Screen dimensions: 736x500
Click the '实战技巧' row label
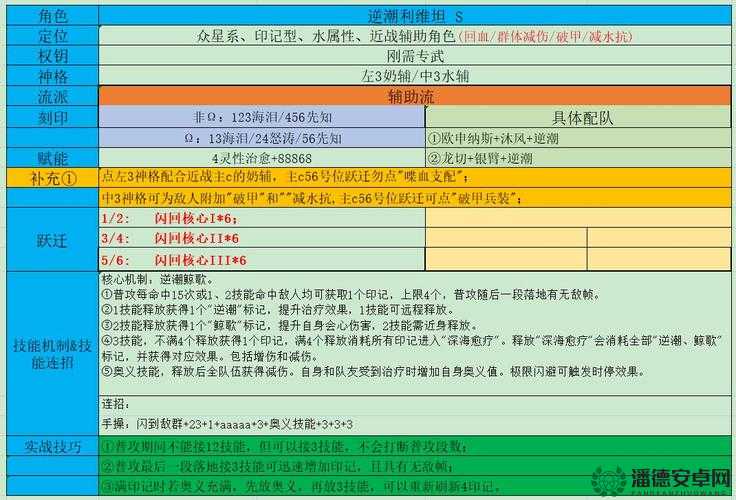point(53,446)
